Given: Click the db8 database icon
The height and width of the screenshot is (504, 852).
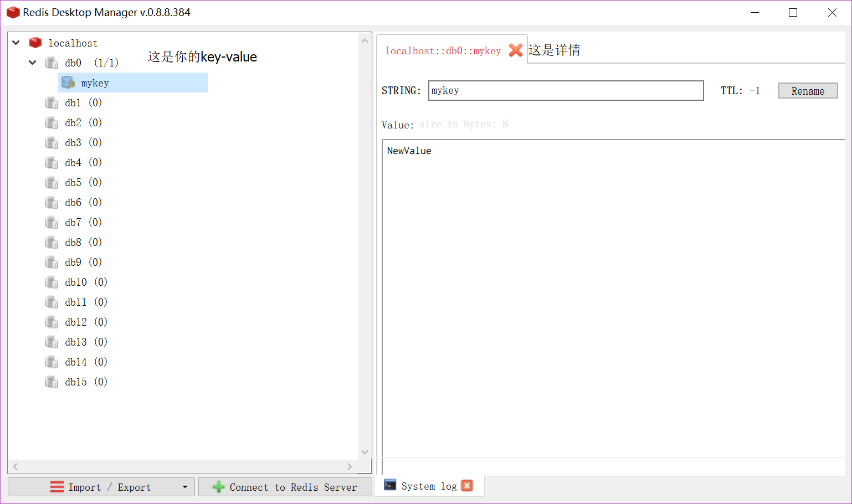Looking at the screenshot, I should pos(52,242).
